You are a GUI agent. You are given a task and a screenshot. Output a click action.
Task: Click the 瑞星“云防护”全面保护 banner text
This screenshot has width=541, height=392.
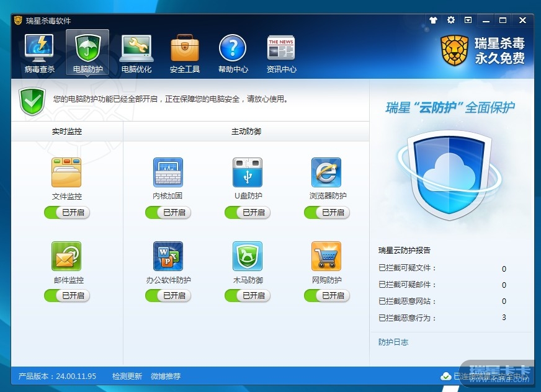450,108
